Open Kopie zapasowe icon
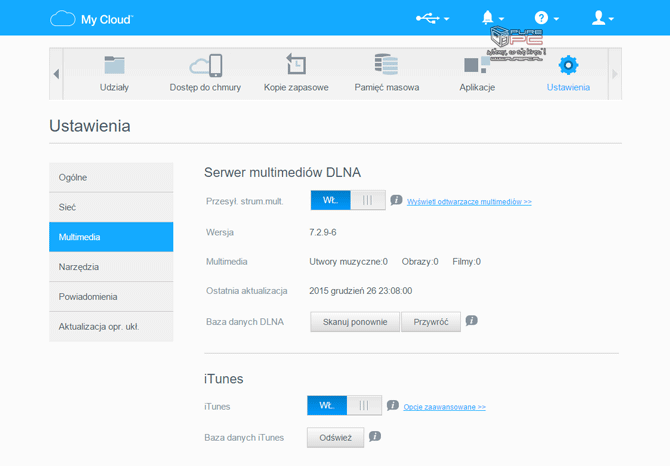 pos(296,64)
